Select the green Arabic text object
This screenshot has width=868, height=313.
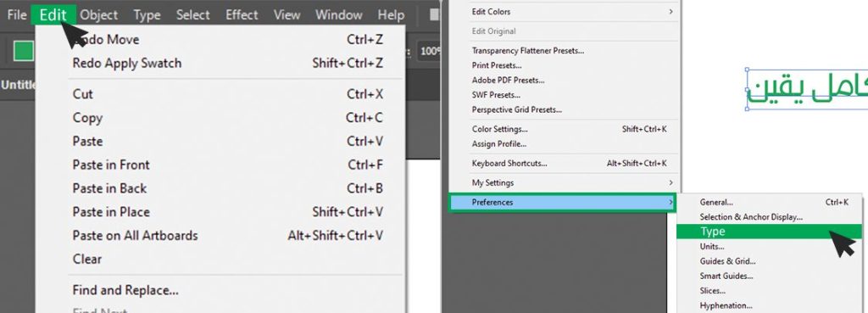(x=807, y=90)
